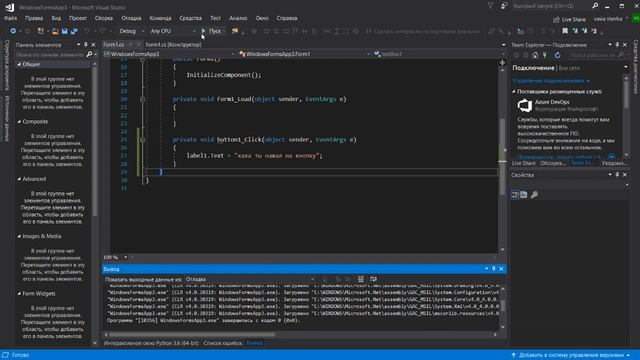Viewport: 640px width, 360px height.
Task: Click the split editor icon above scrollbar
Action: pyautogui.click(x=502, y=62)
